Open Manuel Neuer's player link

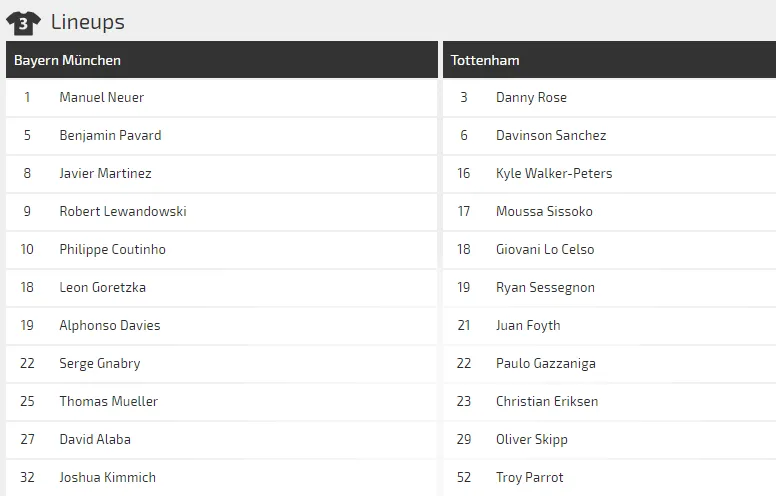(101, 97)
